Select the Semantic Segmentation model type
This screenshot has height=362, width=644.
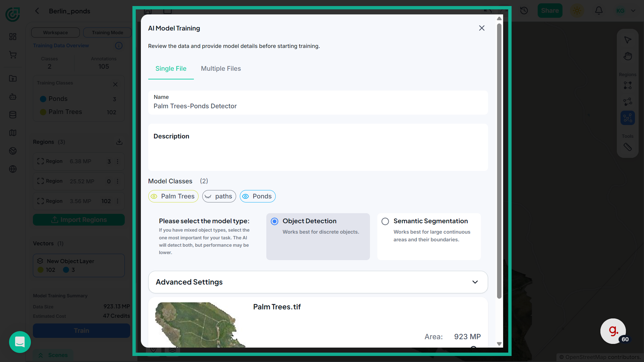pyautogui.click(x=429, y=236)
